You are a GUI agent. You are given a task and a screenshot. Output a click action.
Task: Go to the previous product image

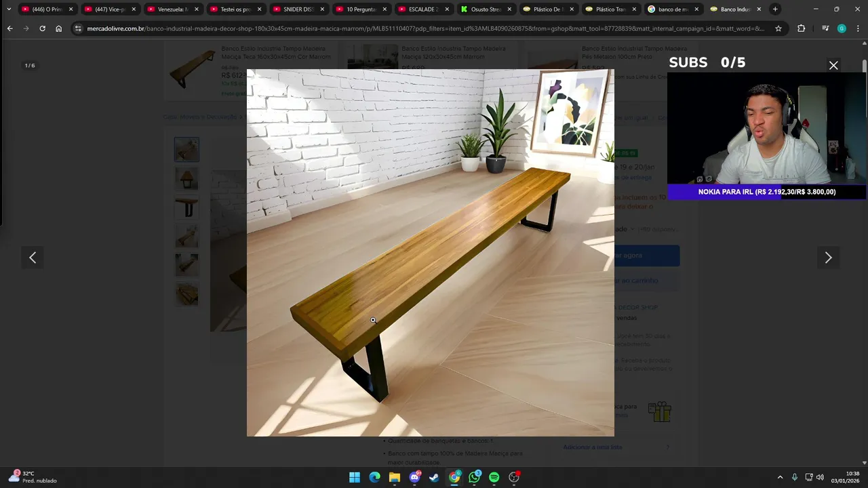pyautogui.click(x=33, y=258)
